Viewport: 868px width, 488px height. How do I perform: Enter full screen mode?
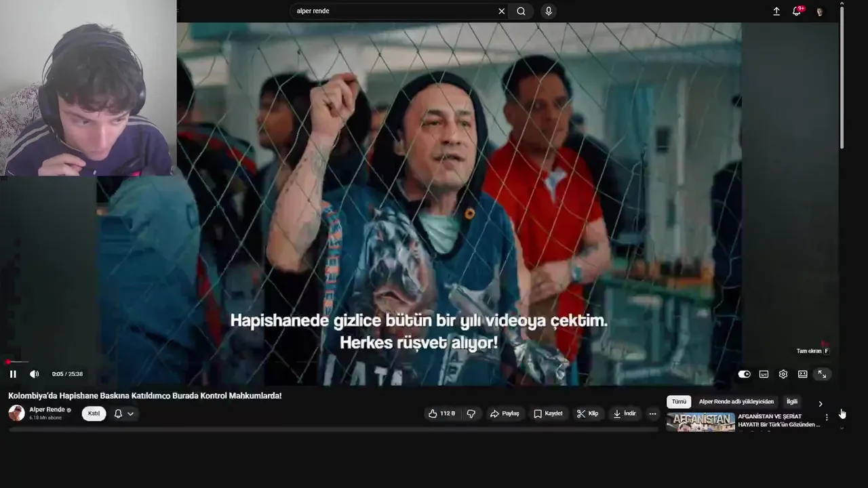(822, 374)
